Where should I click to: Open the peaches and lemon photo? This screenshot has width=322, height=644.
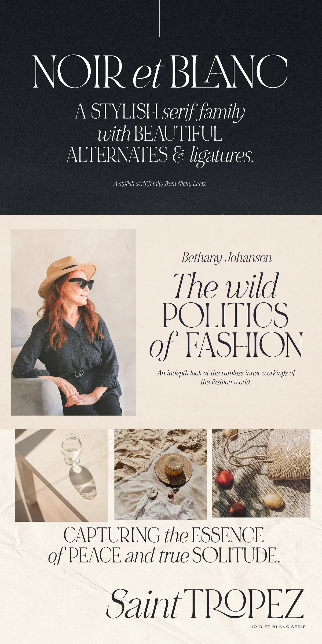pyautogui.click(x=261, y=473)
